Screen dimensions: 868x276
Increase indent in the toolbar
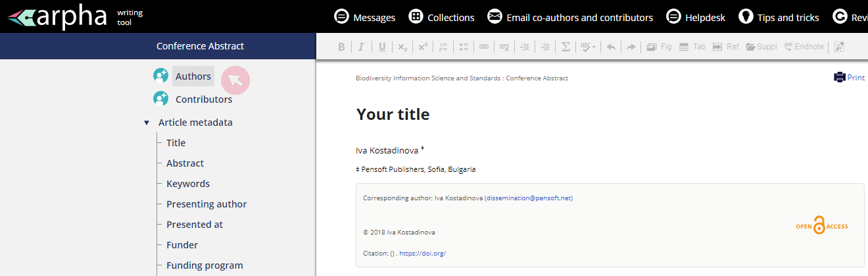(545, 47)
